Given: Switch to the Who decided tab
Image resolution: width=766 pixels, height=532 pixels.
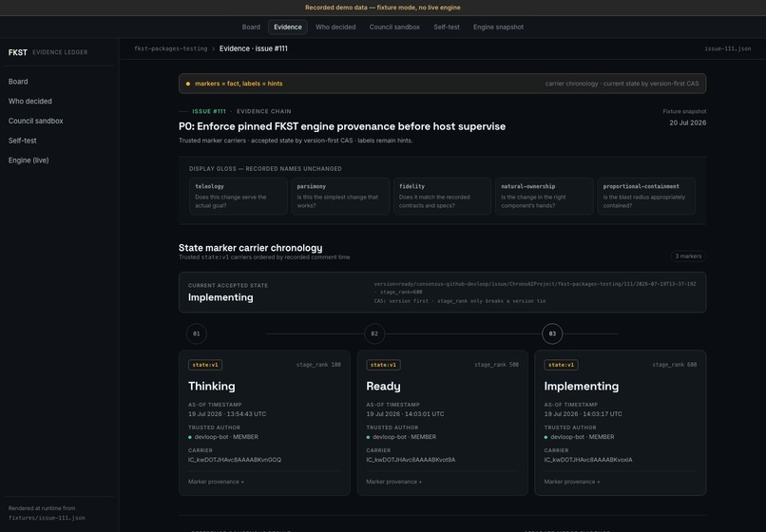Looking at the screenshot, I should coord(335,28).
